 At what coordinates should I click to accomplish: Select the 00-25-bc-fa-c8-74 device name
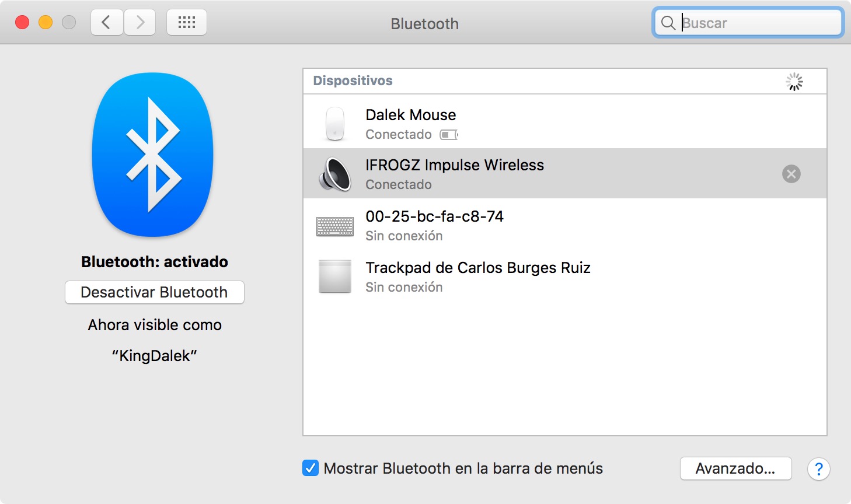(x=435, y=216)
